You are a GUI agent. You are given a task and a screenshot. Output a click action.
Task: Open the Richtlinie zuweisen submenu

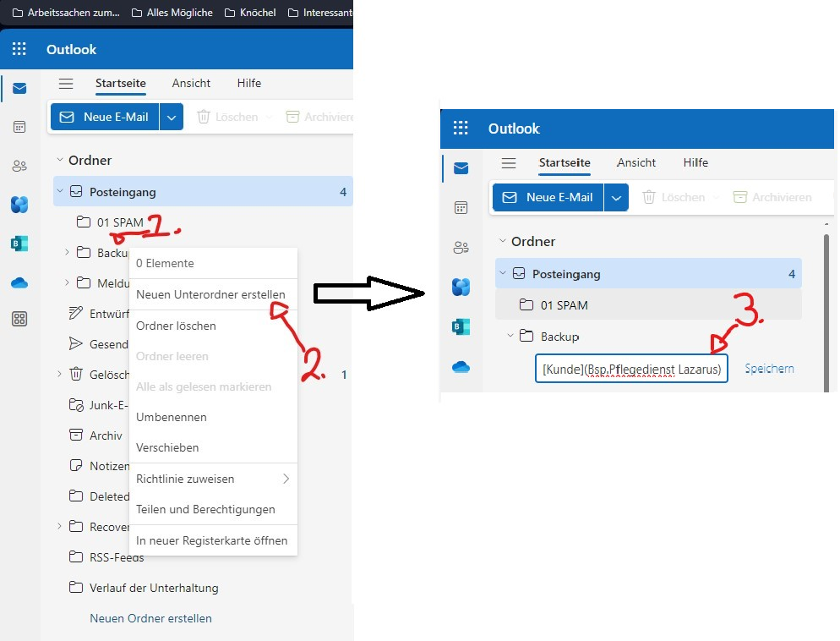[x=212, y=479]
